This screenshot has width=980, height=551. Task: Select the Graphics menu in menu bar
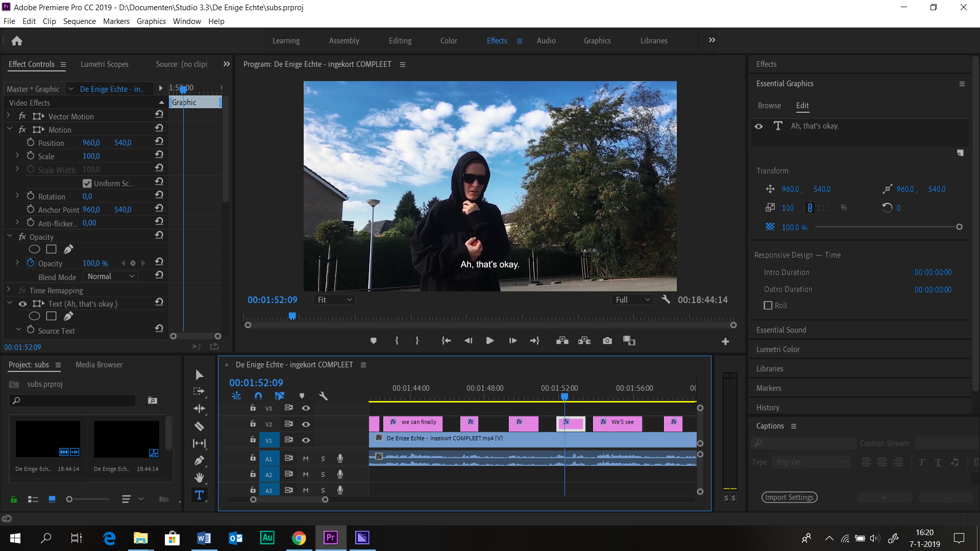pos(150,21)
